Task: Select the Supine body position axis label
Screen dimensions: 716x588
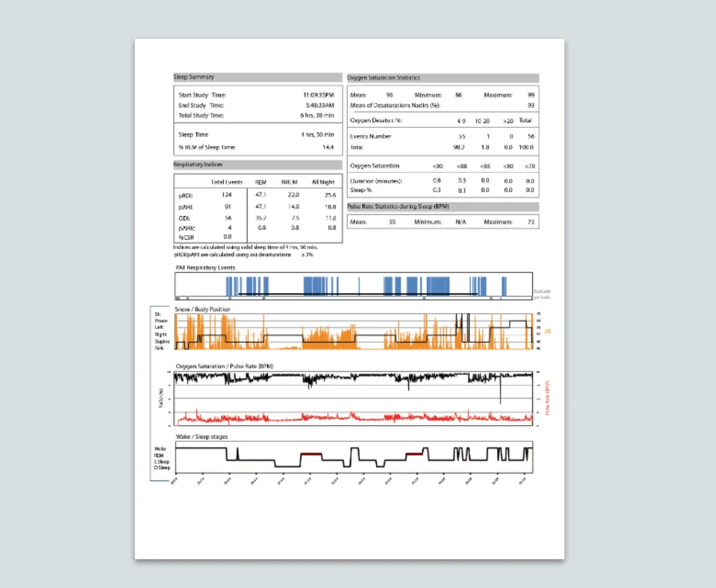Action: point(163,340)
